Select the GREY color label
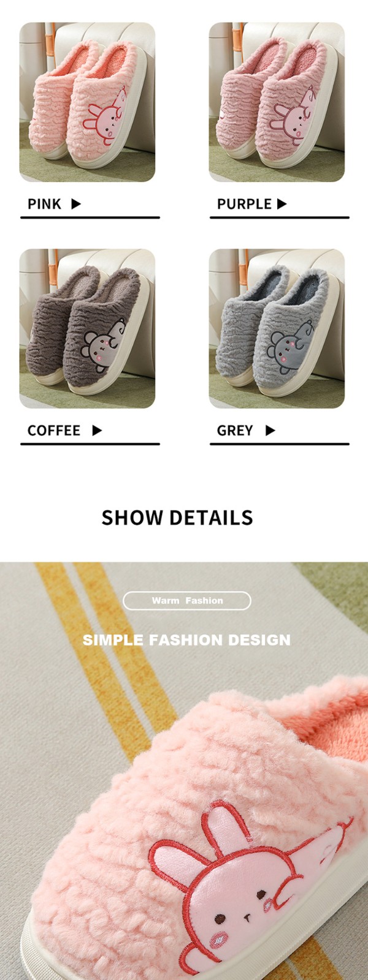 point(235,431)
